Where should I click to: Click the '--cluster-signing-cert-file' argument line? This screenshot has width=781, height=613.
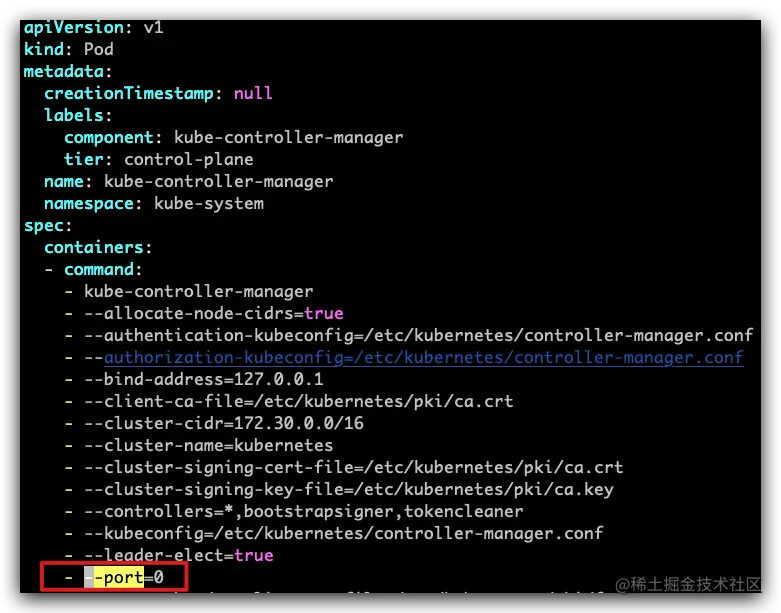point(354,467)
